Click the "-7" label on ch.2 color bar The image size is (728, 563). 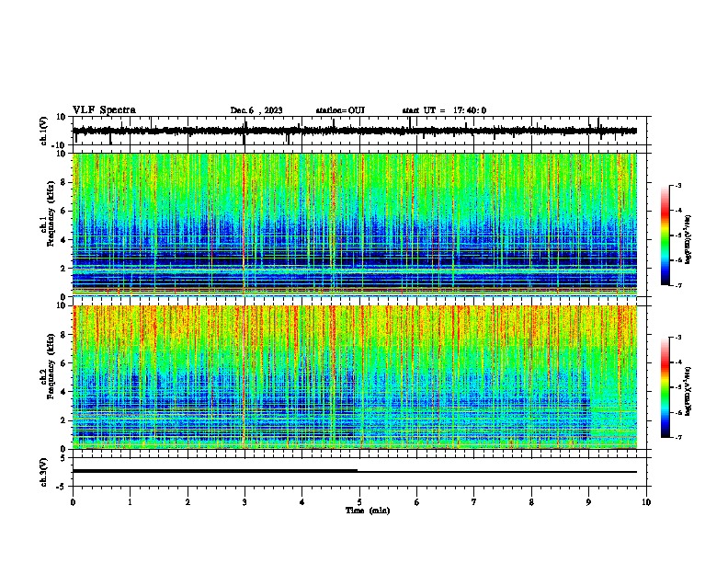pos(677,437)
